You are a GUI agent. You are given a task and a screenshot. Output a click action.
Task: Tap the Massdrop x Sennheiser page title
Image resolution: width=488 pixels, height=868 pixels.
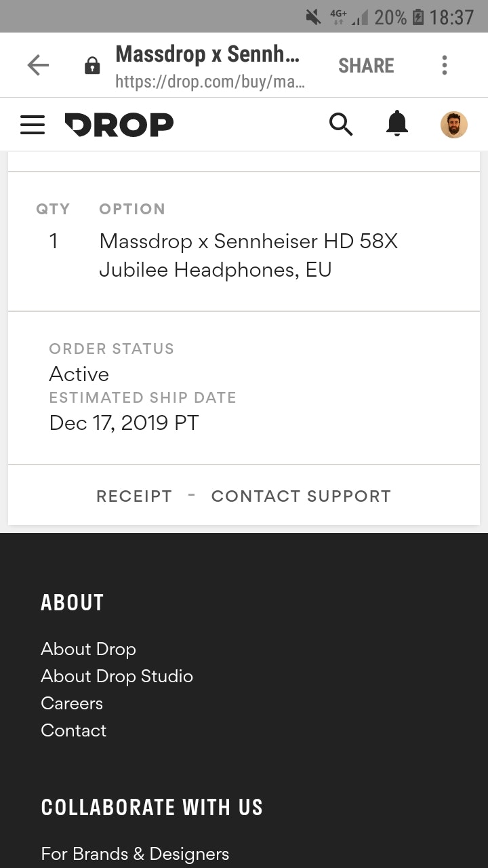(207, 54)
